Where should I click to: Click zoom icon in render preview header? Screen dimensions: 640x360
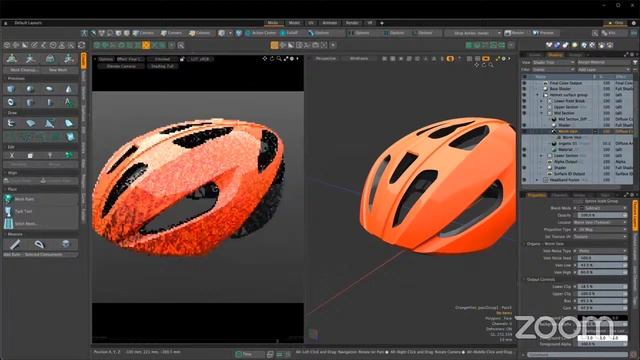tap(279, 59)
